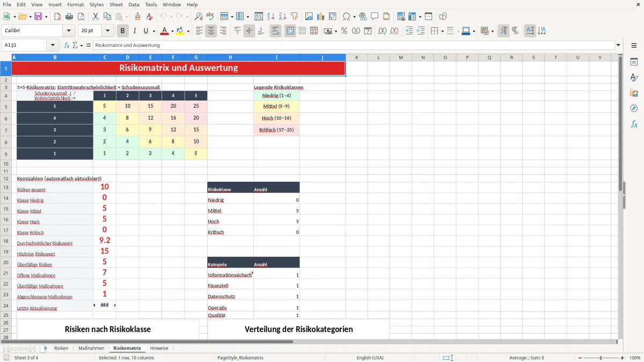Open the Sheet menu

coord(116,4)
